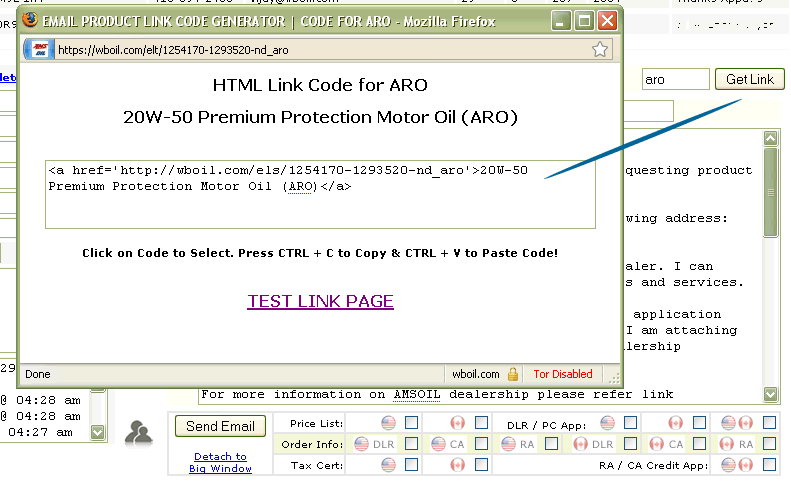Click the message box scroll down arrow
This screenshot has height=486, width=791.
(x=770, y=394)
